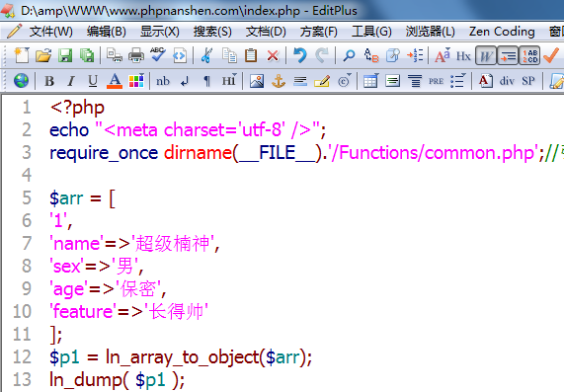Image resolution: width=564 pixels, height=392 pixels.
Task: Open the Zen Coding menu
Action: [x=502, y=32]
